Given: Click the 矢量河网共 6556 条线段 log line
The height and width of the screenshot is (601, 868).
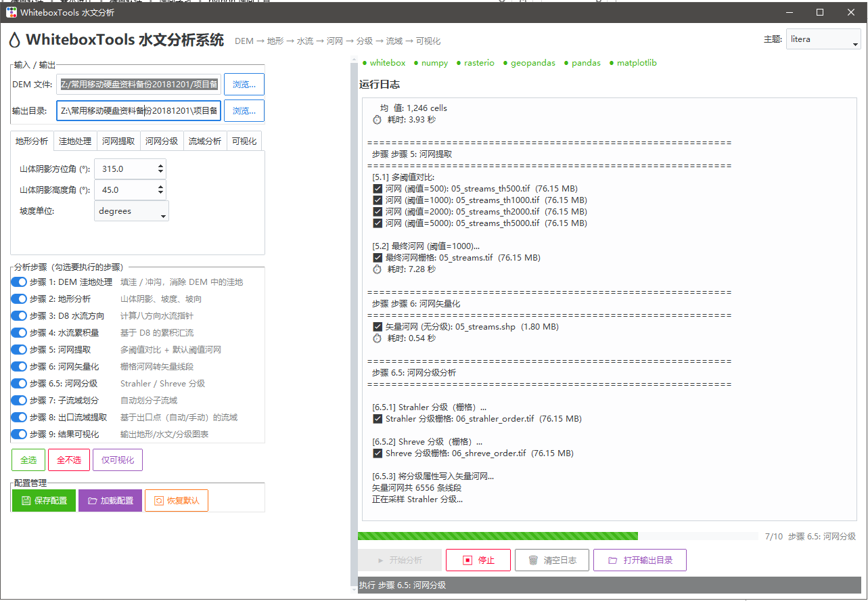Looking at the screenshot, I should 417,488.
